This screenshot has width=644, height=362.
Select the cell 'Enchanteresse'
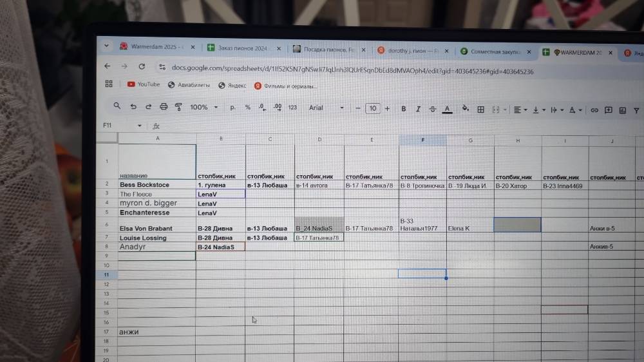pyautogui.click(x=157, y=213)
